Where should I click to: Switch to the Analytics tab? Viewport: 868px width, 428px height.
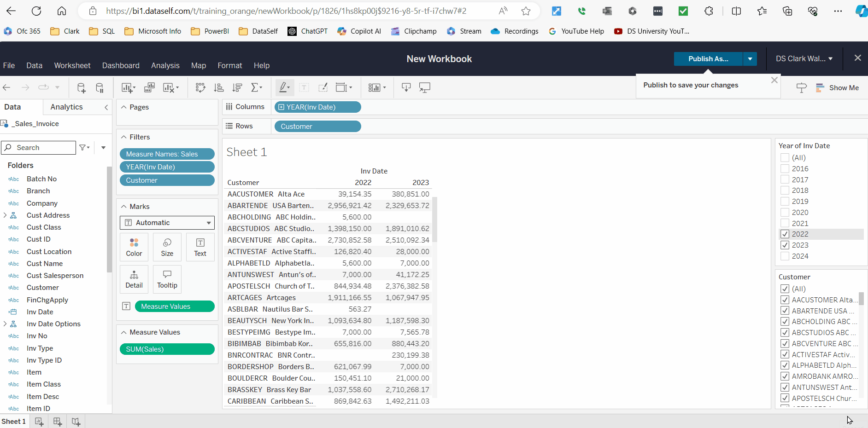pos(66,107)
